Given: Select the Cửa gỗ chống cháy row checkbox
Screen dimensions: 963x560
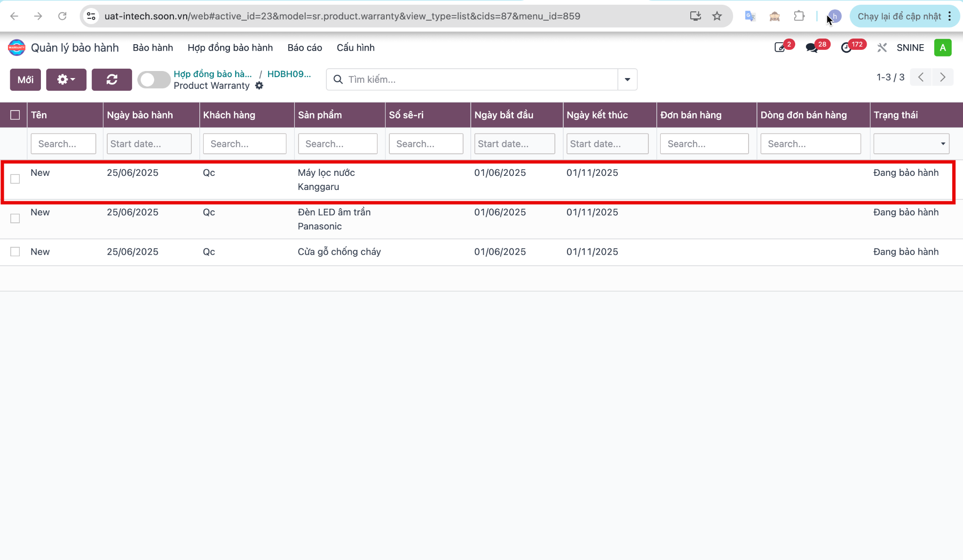Looking at the screenshot, I should tap(15, 252).
